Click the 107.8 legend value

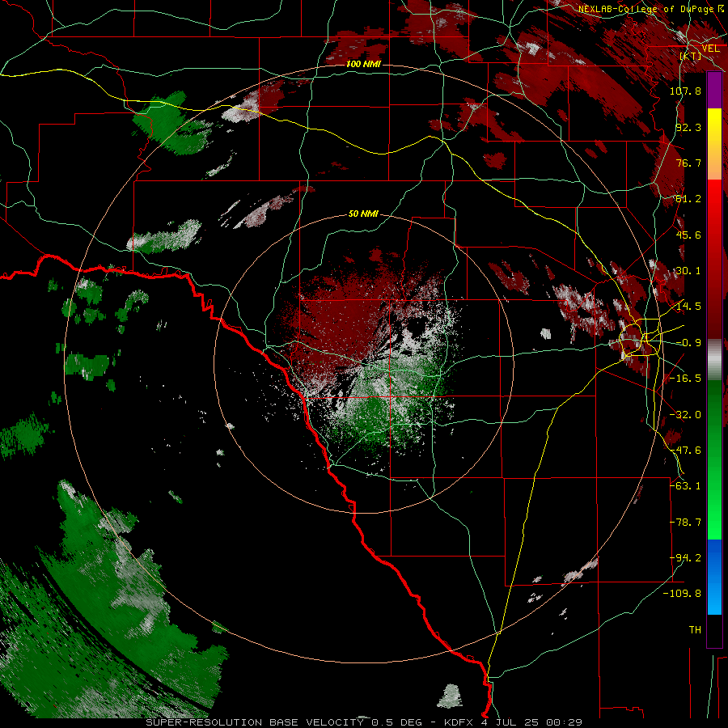tap(685, 91)
